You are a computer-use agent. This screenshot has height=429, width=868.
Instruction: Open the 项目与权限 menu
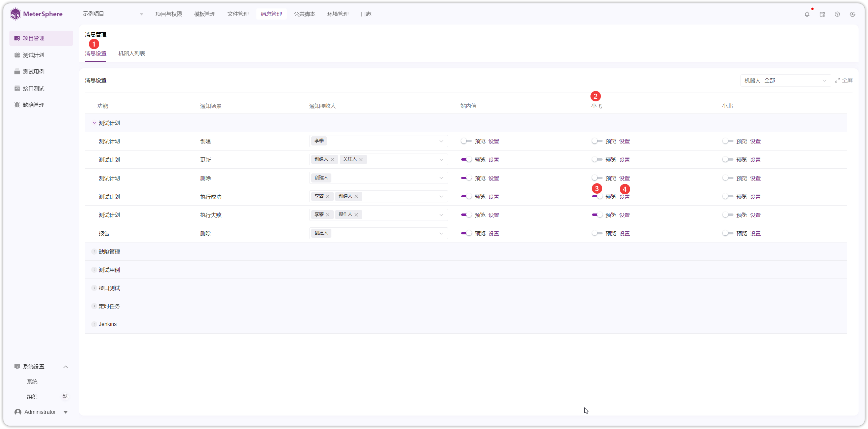[169, 14]
